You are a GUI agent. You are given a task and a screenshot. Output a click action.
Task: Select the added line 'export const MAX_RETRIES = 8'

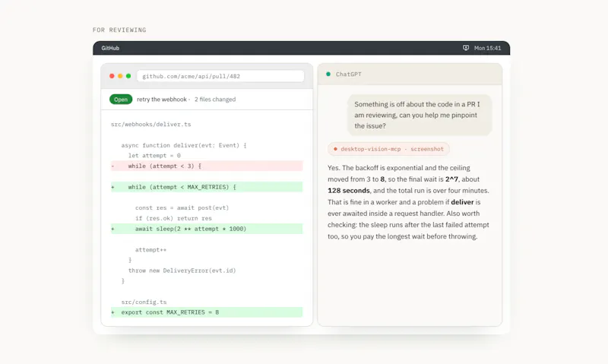[207, 312]
